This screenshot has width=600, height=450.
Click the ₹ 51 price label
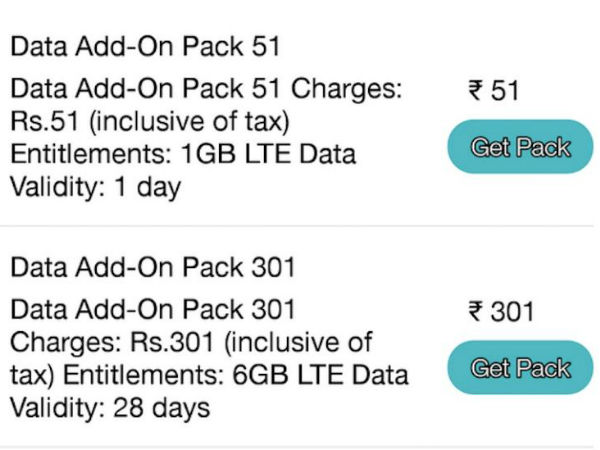493,92
